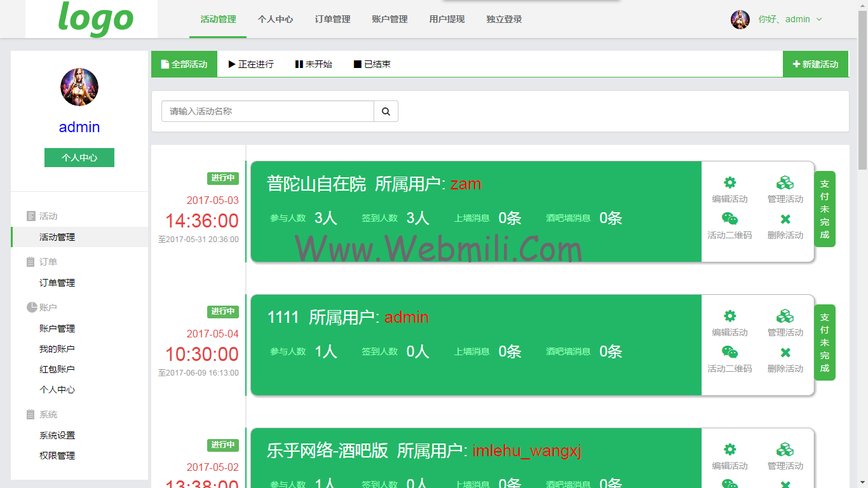This screenshot has height=488, width=868.
Task: Click the small admin avatar in header
Action: [x=740, y=20]
